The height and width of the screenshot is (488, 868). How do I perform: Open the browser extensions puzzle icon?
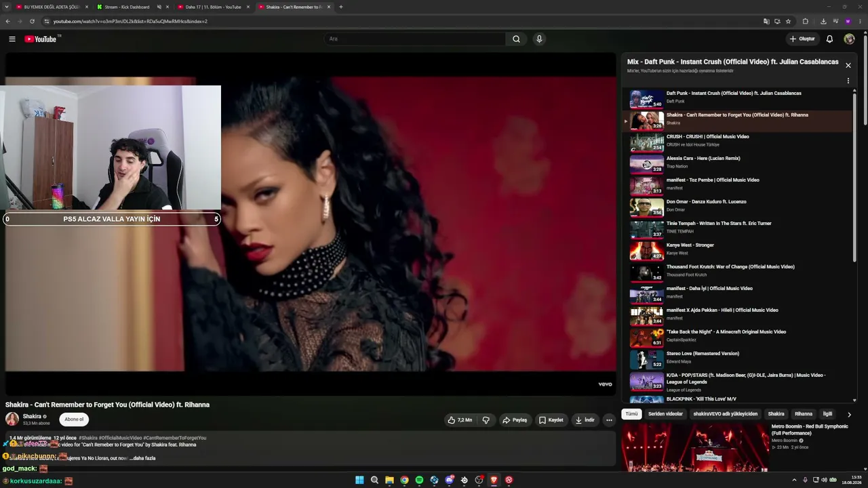tap(805, 21)
